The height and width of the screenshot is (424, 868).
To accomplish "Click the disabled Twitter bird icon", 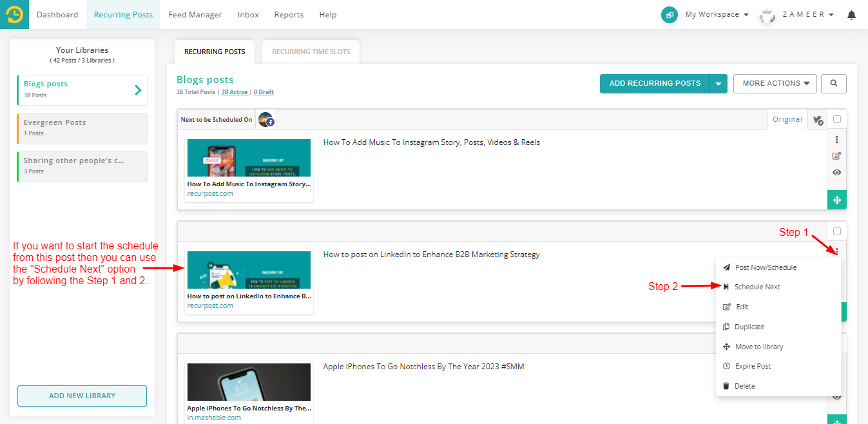I will [817, 120].
